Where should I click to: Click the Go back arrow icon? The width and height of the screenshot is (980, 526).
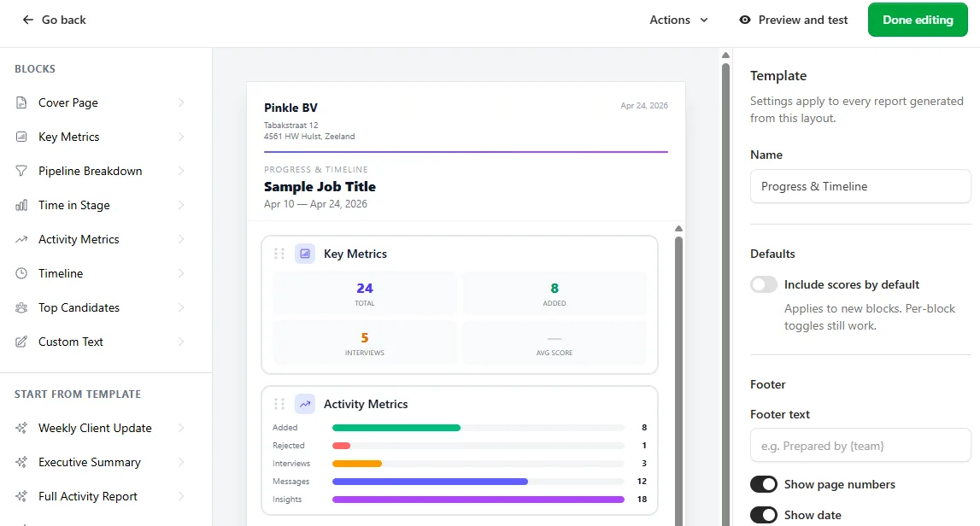[27, 20]
